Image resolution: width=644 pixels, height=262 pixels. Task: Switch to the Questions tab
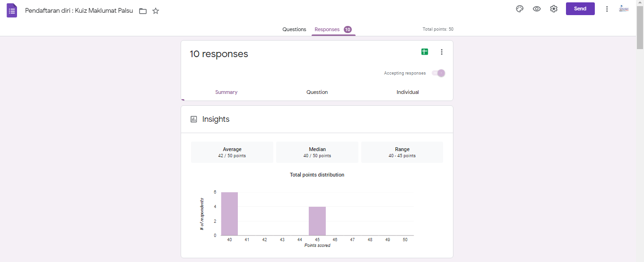294,29
